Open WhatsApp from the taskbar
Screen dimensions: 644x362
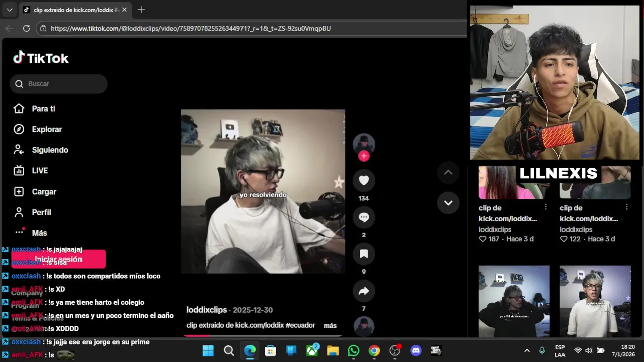pos(354,350)
